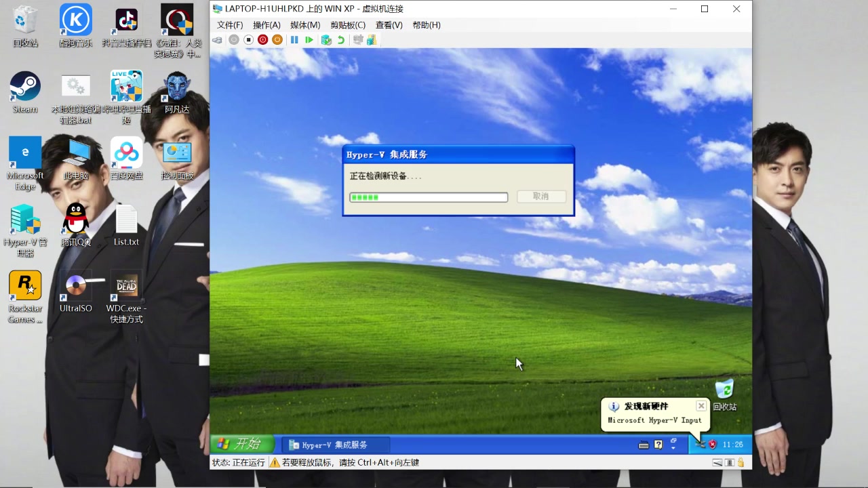Select the Rockstar Games desktop shortcut

25,297
